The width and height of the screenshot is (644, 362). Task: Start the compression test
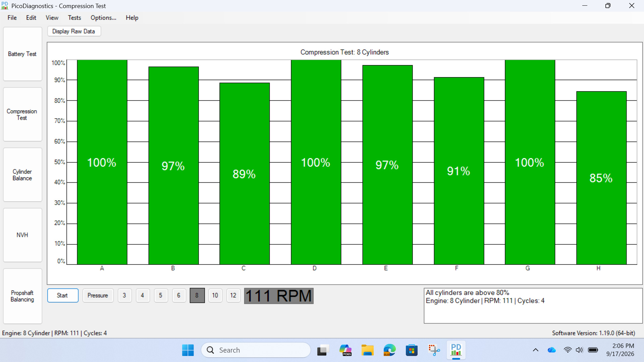(63, 295)
